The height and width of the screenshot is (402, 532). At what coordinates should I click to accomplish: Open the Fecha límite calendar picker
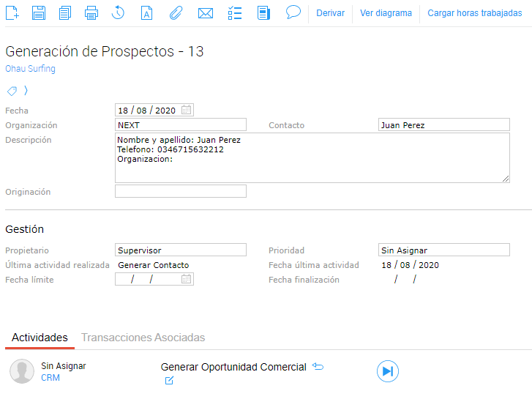pyautogui.click(x=187, y=279)
